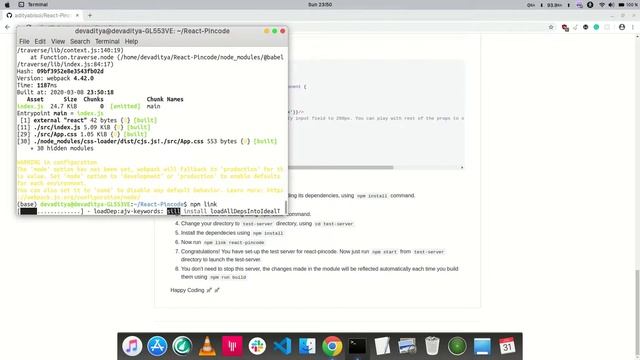This screenshot has height=360, width=640.
Task: Click the battery indicator in the top bar
Action: pyautogui.click(x=621, y=5)
